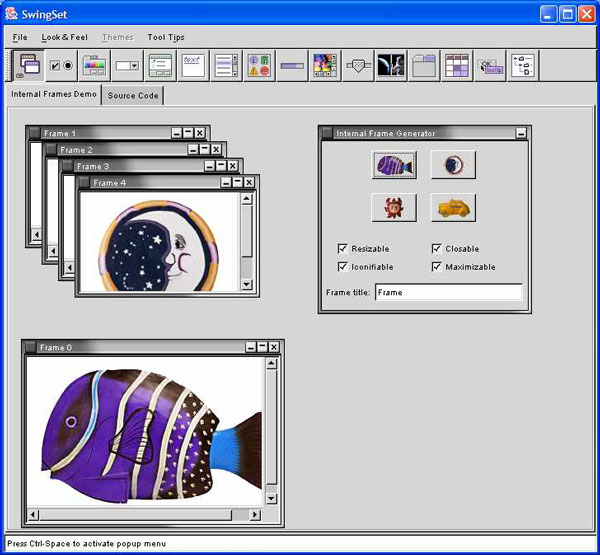Open the File menu
This screenshot has width=600, height=555.
tap(20, 37)
